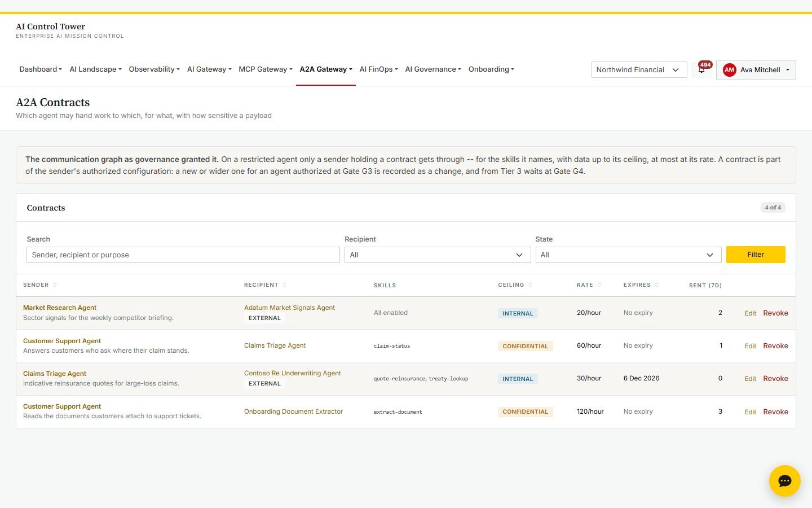Revoke the extract-document contract
This screenshot has height=508, width=812.
pos(775,412)
